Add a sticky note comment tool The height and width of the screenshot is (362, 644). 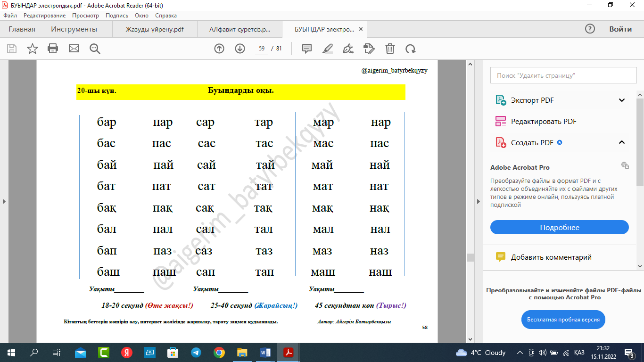tap(307, 49)
